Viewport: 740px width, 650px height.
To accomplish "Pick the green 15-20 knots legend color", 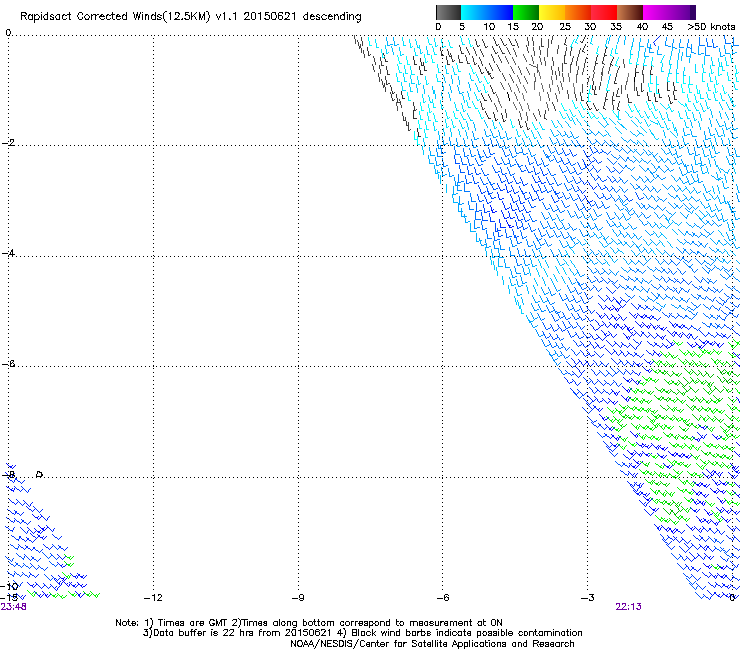I will 526,12.
